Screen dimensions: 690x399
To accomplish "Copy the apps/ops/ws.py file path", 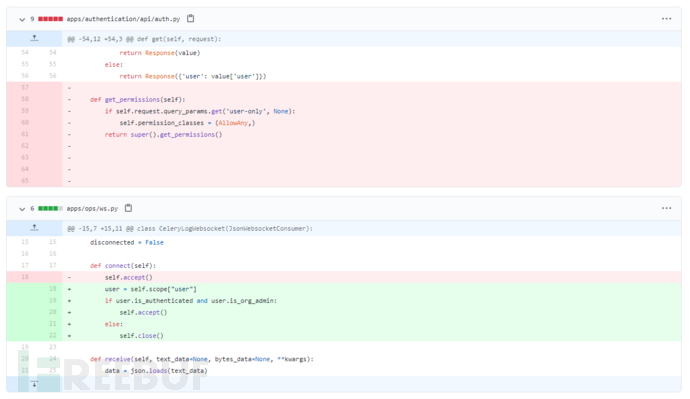I will coord(128,208).
